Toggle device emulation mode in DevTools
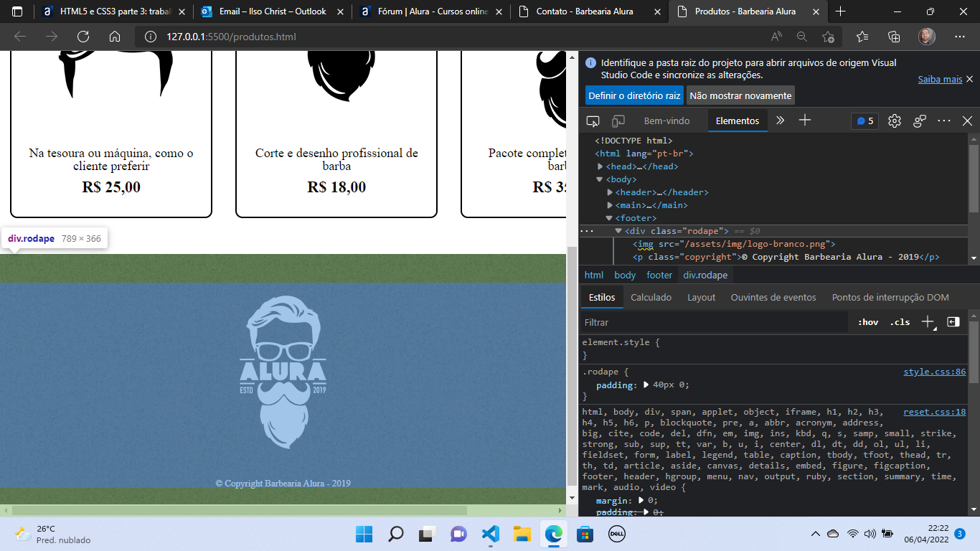 [x=618, y=121]
